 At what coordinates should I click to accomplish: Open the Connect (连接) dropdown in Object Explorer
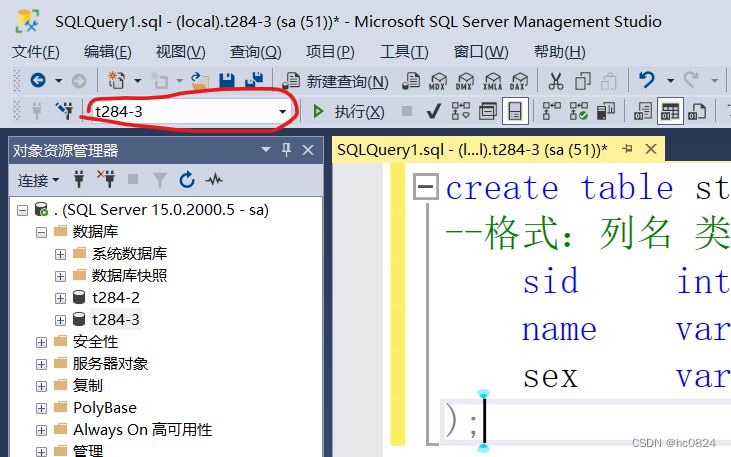coord(38,180)
